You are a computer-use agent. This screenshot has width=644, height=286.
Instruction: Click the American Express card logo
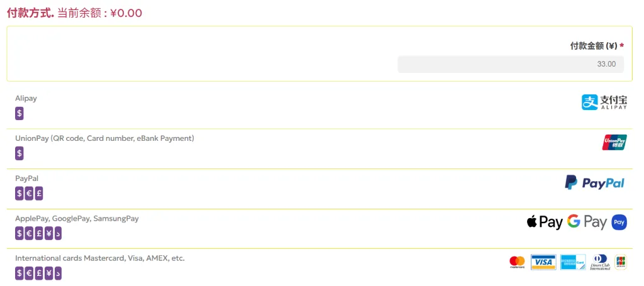click(573, 262)
